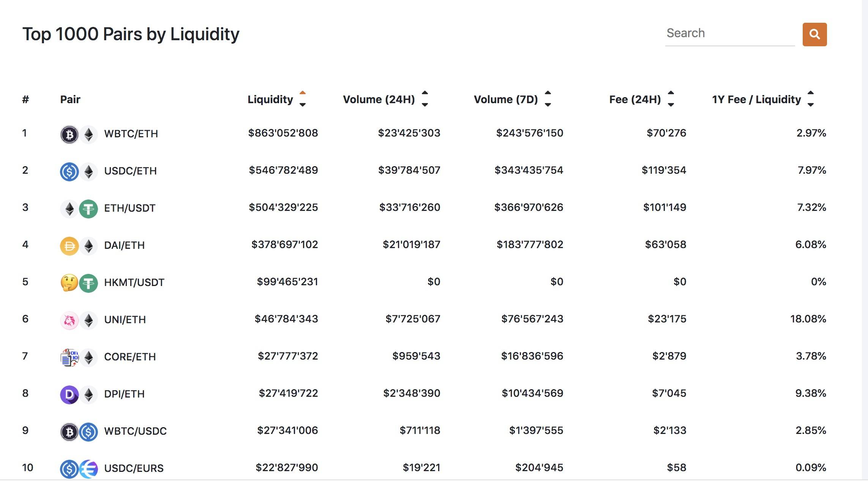Image resolution: width=868 pixels, height=481 pixels.
Task: Click the thinking emoji HKMT icon
Action: click(69, 283)
